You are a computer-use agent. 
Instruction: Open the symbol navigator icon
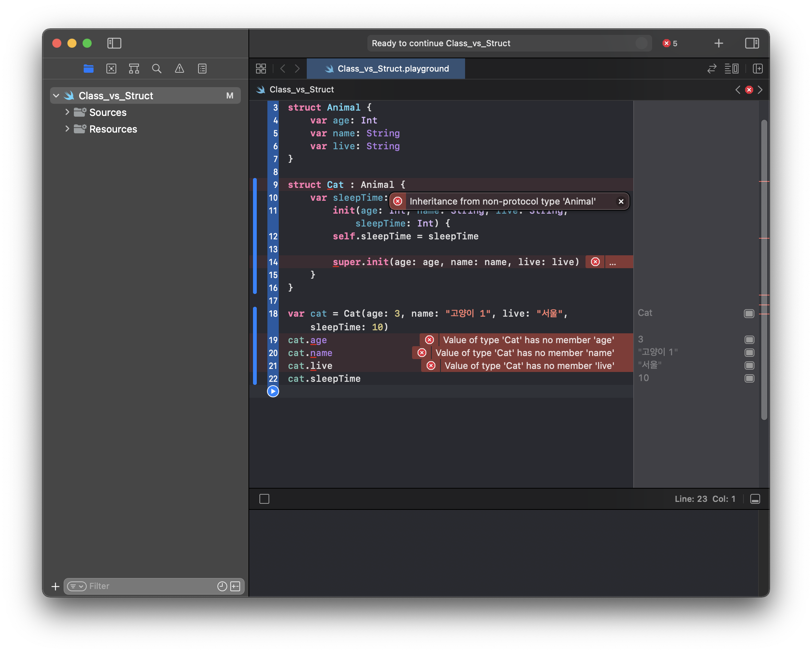(134, 69)
